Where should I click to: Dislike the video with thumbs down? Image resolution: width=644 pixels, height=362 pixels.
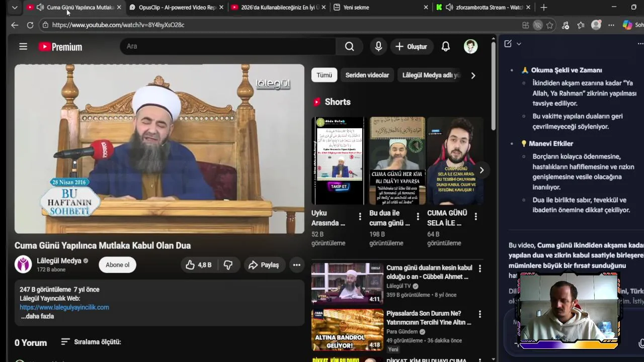(x=228, y=265)
